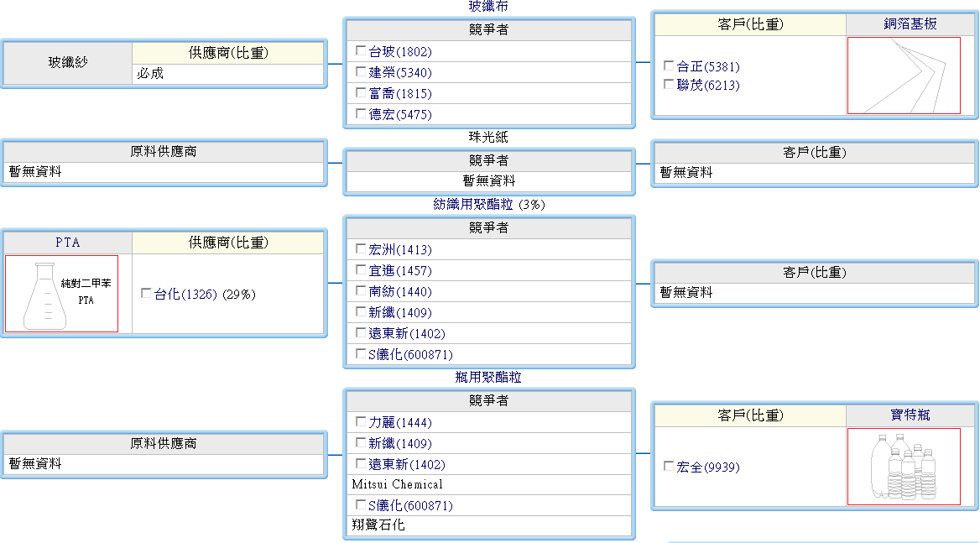Tick the 建榮(5340) competitor checkbox

pos(361,72)
